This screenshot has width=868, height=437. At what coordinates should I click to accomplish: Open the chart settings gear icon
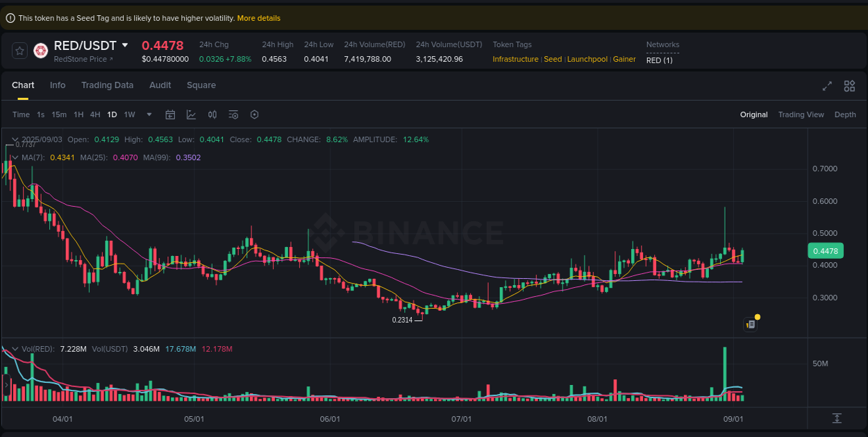tap(254, 114)
